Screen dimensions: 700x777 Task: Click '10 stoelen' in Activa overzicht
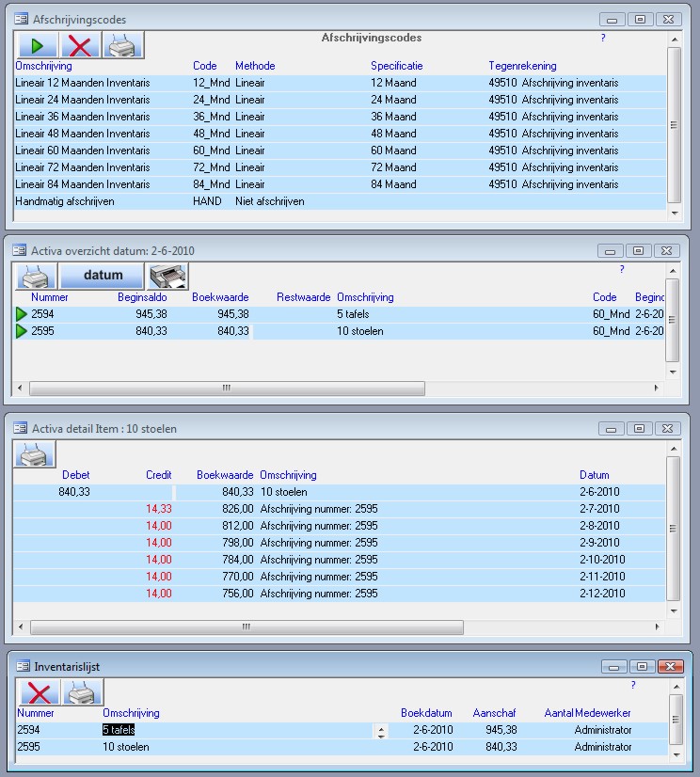(360, 331)
